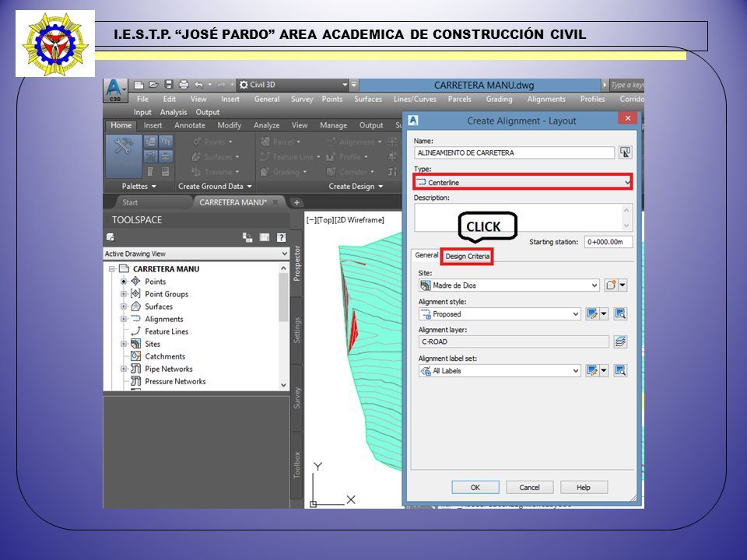747x560 pixels.
Task: Click the Help button in dialog
Action: (x=584, y=488)
